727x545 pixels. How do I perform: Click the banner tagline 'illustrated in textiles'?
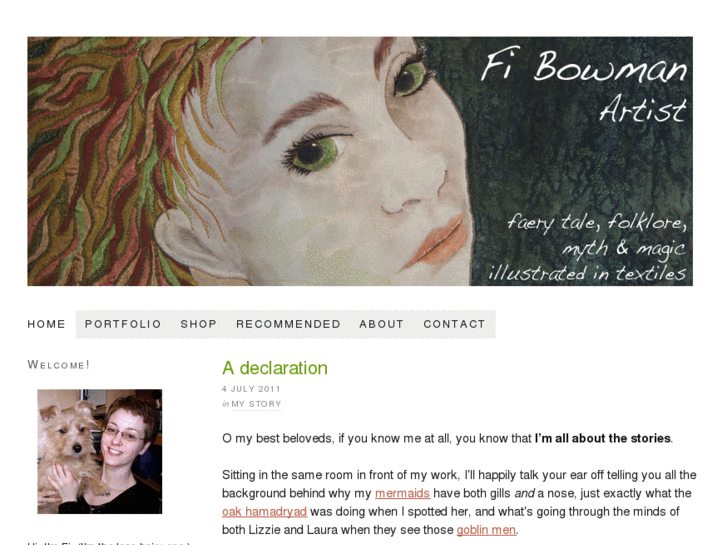tap(587, 273)
